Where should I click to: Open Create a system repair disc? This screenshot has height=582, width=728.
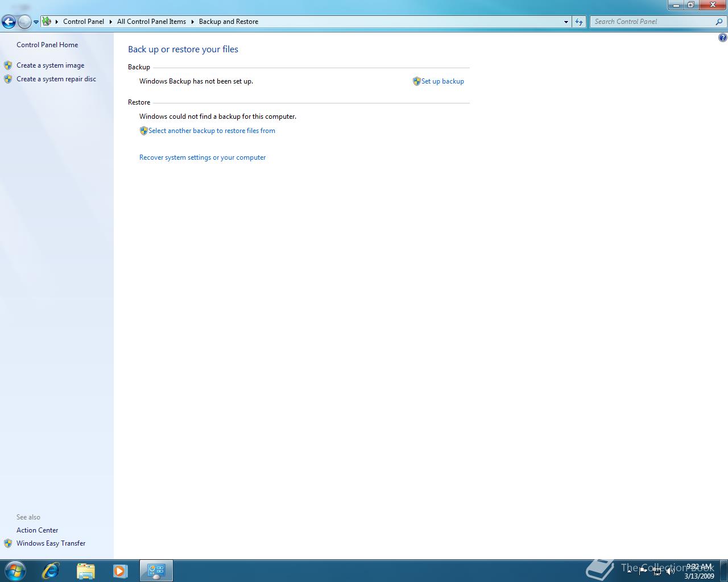pos(56,79)
